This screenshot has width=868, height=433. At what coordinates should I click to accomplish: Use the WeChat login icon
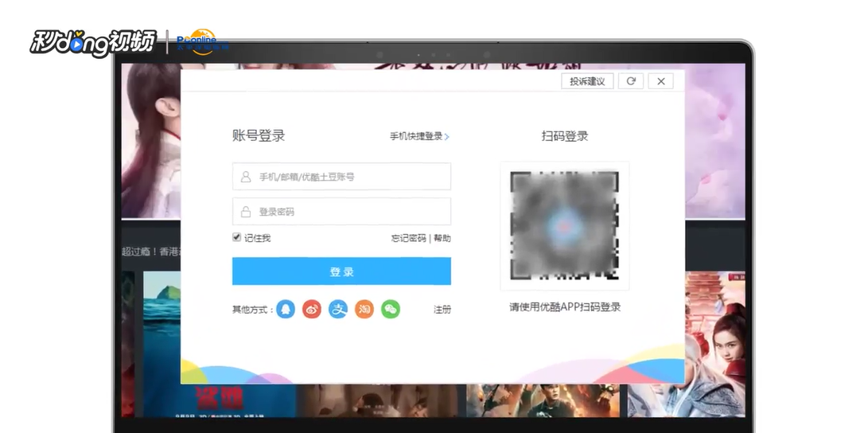(x=391, y=309)
